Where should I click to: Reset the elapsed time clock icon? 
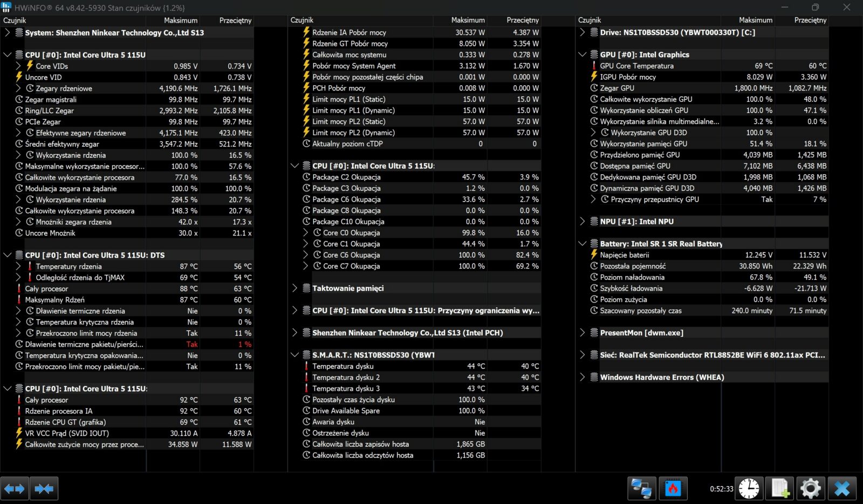coord(749,489)
